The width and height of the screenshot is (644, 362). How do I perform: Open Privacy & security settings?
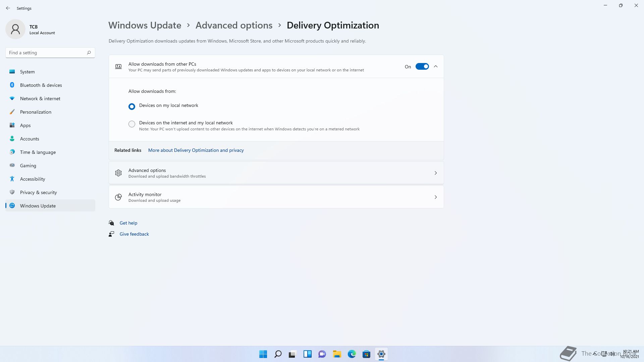50,192
